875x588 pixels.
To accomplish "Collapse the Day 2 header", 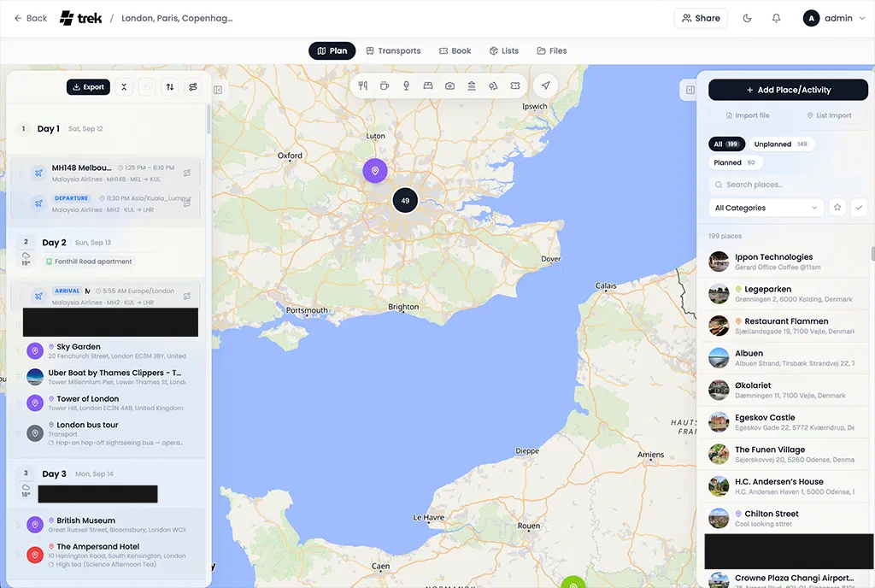I will point(105,251).
